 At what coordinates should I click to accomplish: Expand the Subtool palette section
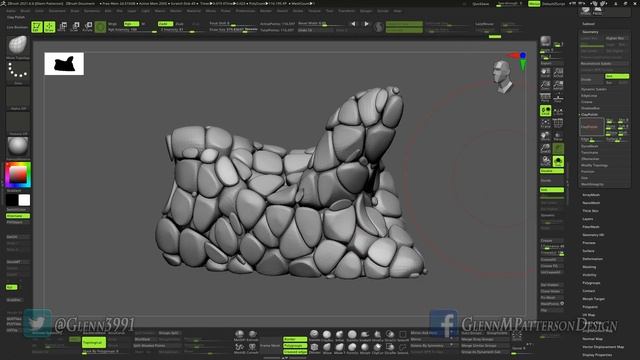coord(588,24)
